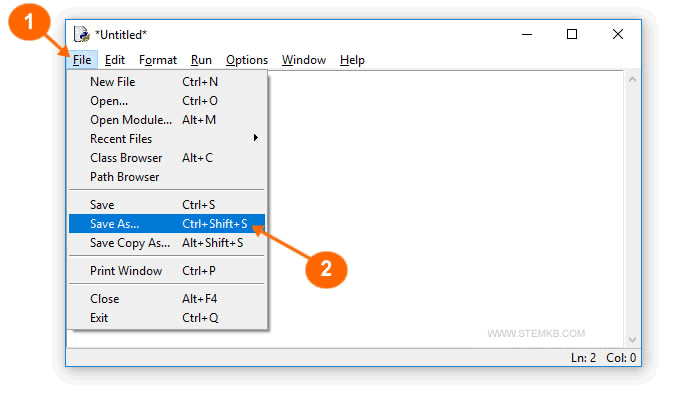Open the Help menu
Viewport: 700px width, 393px height.
pos(352,60)
